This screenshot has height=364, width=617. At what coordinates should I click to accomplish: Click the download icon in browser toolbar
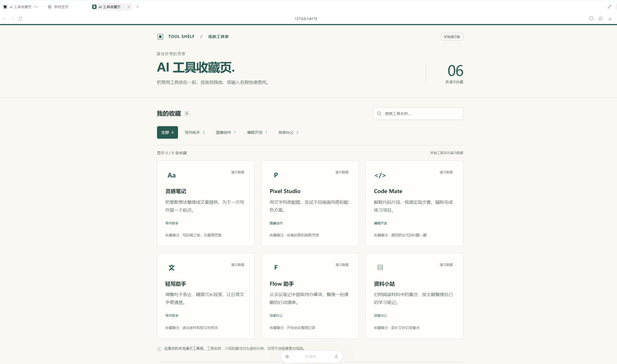point(610,19)
